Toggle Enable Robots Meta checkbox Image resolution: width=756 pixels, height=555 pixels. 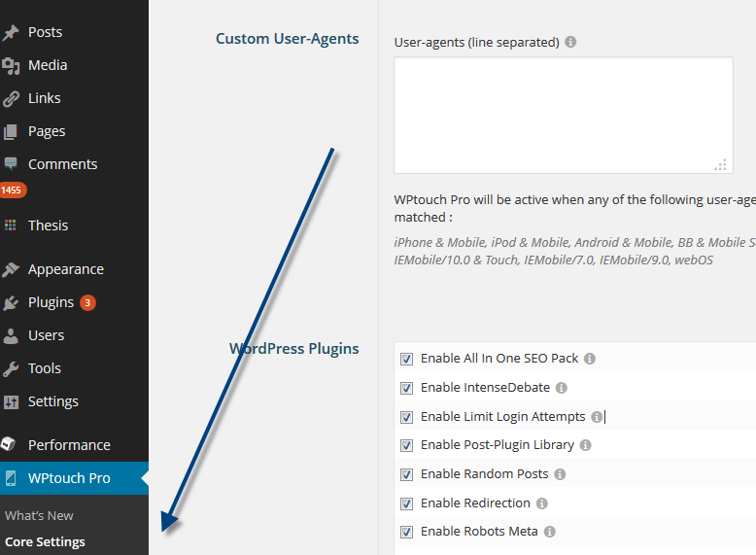pyautogui.click(x=406, y=532)
